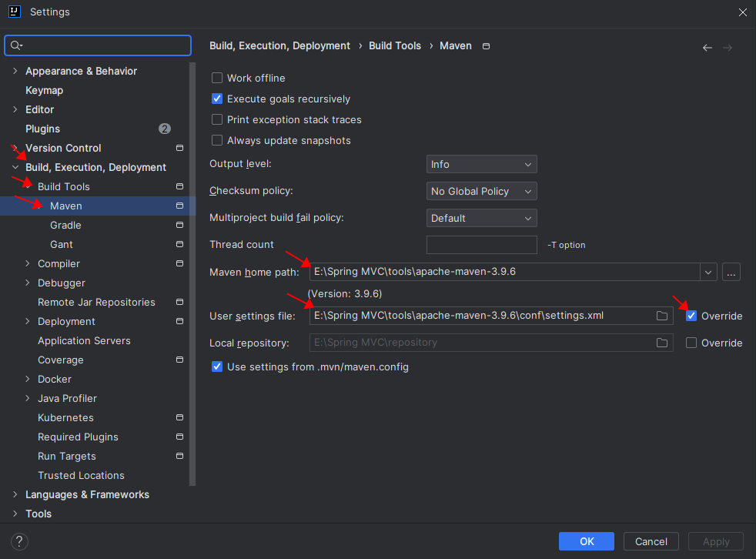Open the Checksum policy dropdown
This screenshot has height=559, width=756.
481,191
